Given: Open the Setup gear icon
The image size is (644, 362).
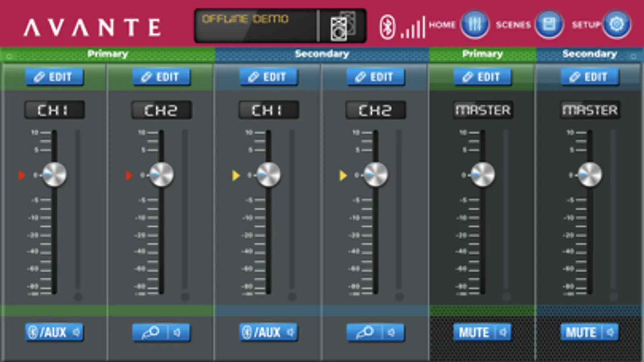Looking at the screenshot, I should (x=616, y=25).
